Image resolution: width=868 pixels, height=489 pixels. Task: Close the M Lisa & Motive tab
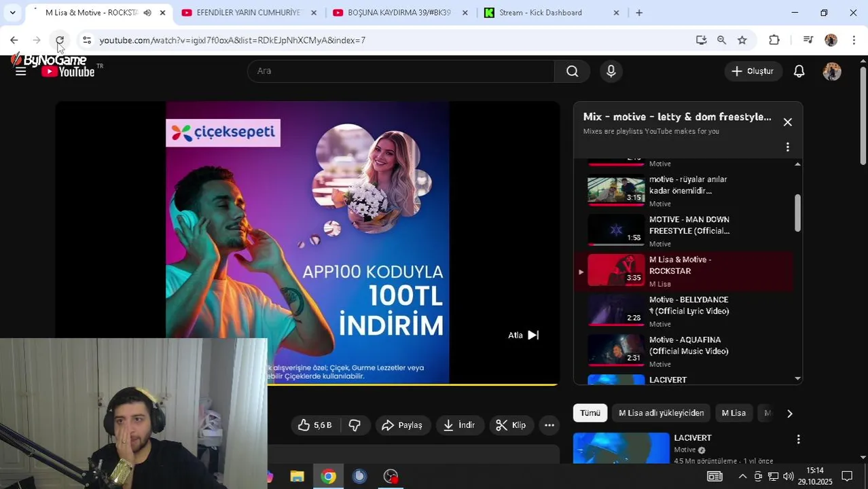coord(162,13)
